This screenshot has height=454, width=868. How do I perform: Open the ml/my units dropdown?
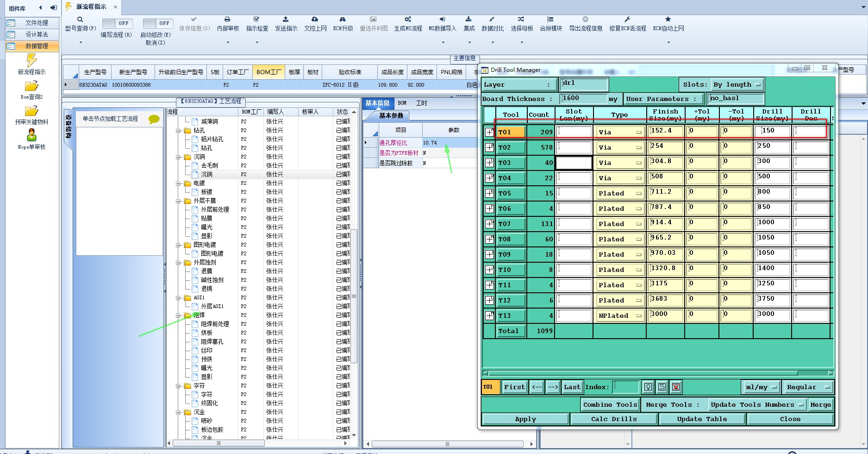coord(761,387)
